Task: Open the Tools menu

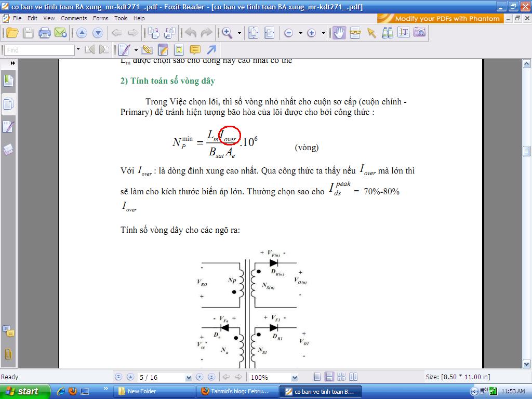Action: [121, 18]
